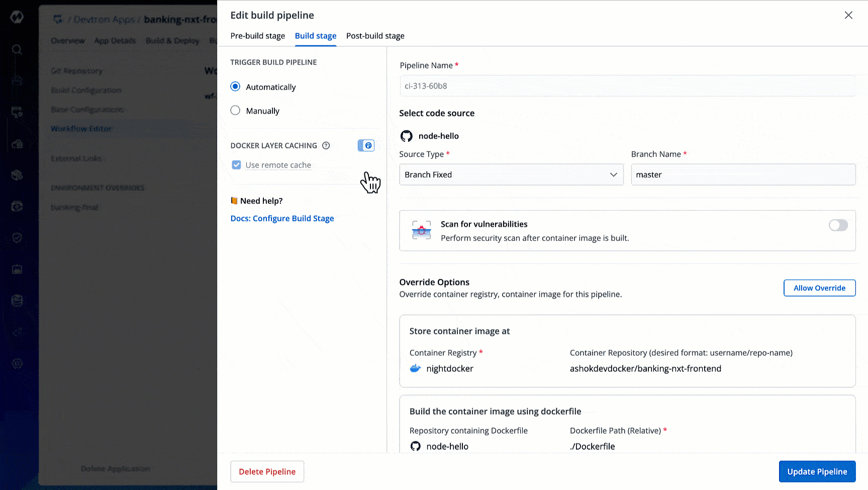Open Docs: Configure Build Stage link

tap(282, 218)
